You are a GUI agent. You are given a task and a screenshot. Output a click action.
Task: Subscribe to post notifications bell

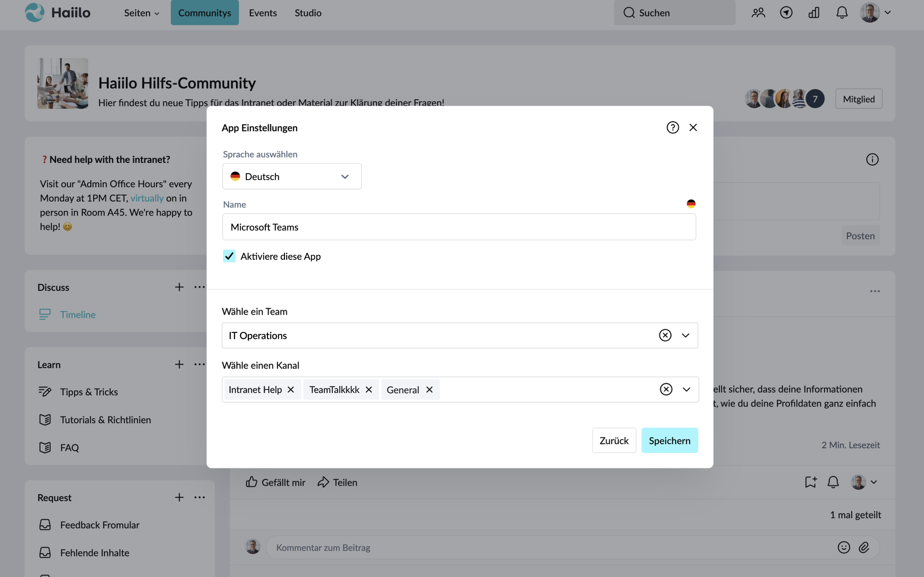pos(833,482)
